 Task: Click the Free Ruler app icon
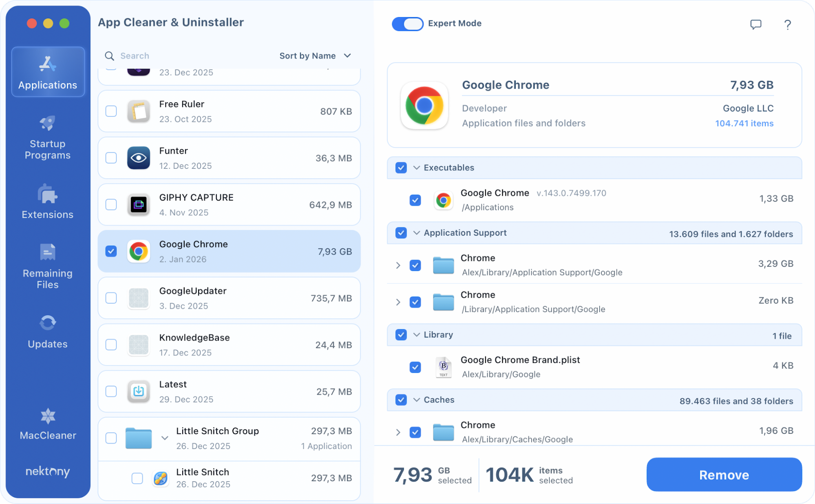click(139, 111)
